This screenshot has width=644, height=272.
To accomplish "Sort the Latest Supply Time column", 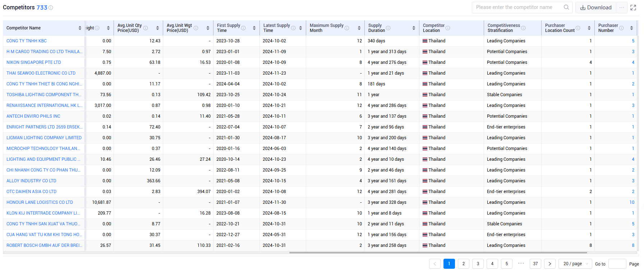I will 300,28.
